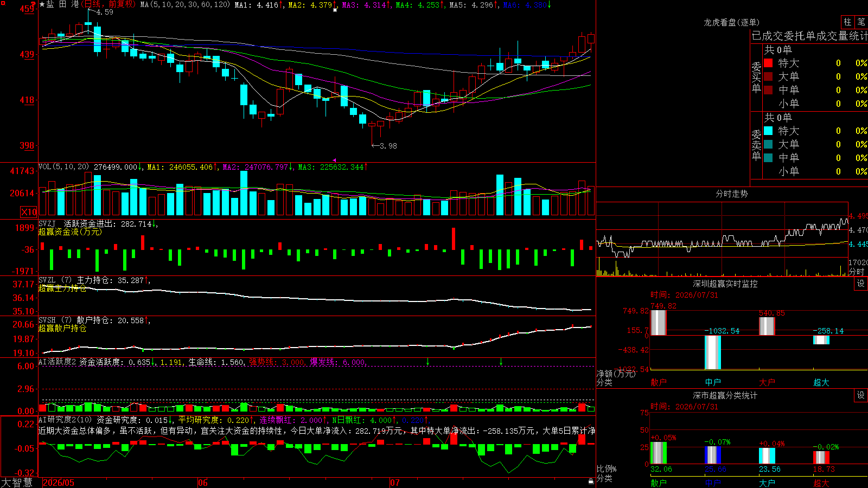Click the timeline lock icon at chart bottom
Viewport: 868px width, 488px height.
[x=591, y=481]
